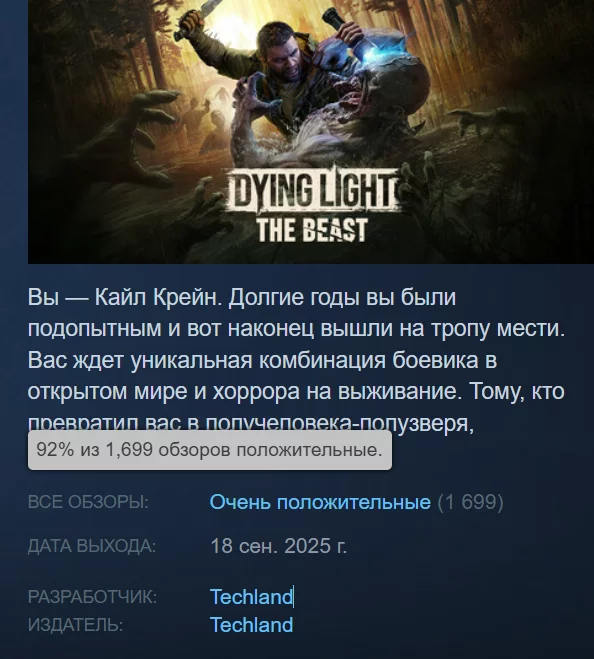Click the 92% positive reviews tooltip
594x659 pixels.
point(210,450)
